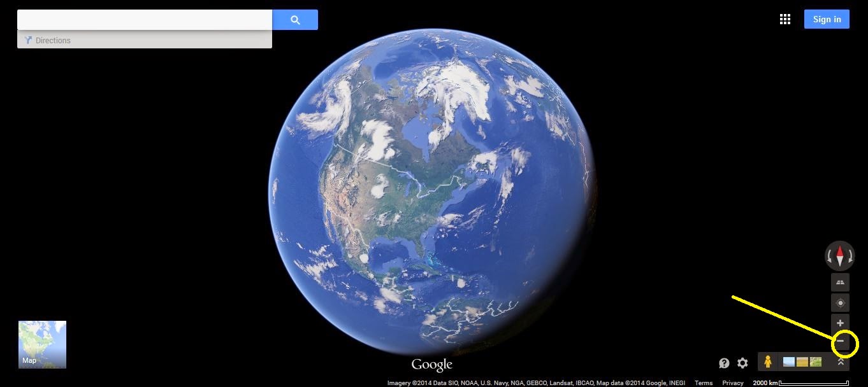Zoom out with the minus button
868x387 pixels.
pyautogui.click(x=840, y=342)
